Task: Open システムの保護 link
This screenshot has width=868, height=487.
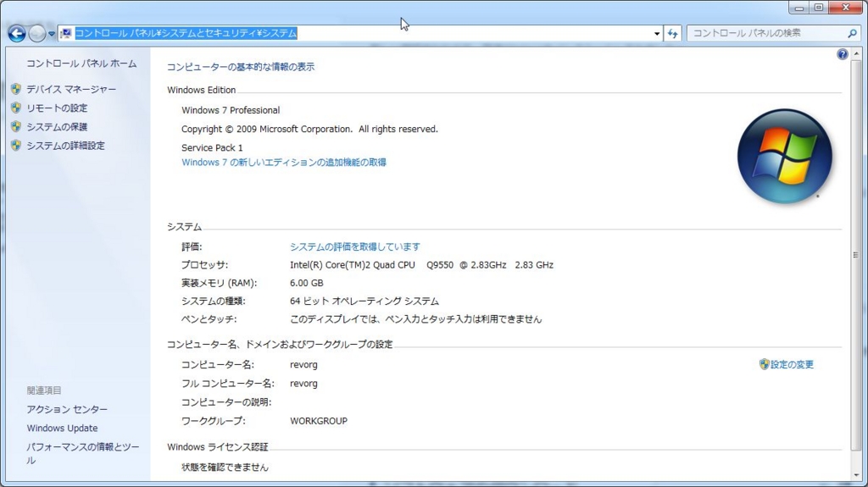Action: (x=57, y=127)
